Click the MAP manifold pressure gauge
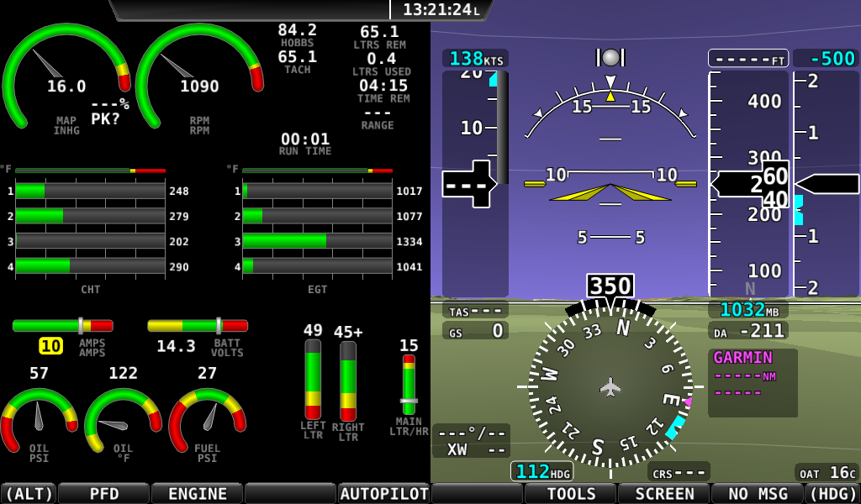The image size is (861, 504). coord(66,77)
